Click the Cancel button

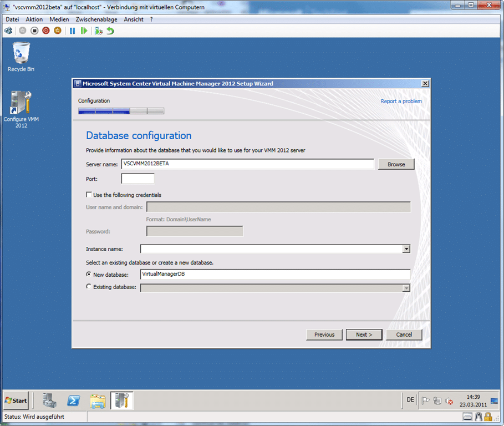click(404, 334)
